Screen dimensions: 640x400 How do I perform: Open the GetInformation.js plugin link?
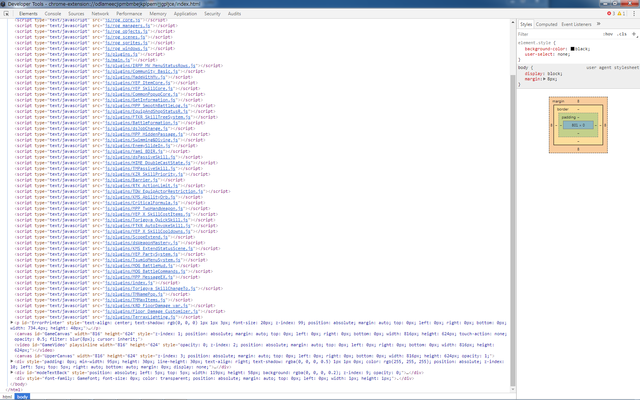140,100
